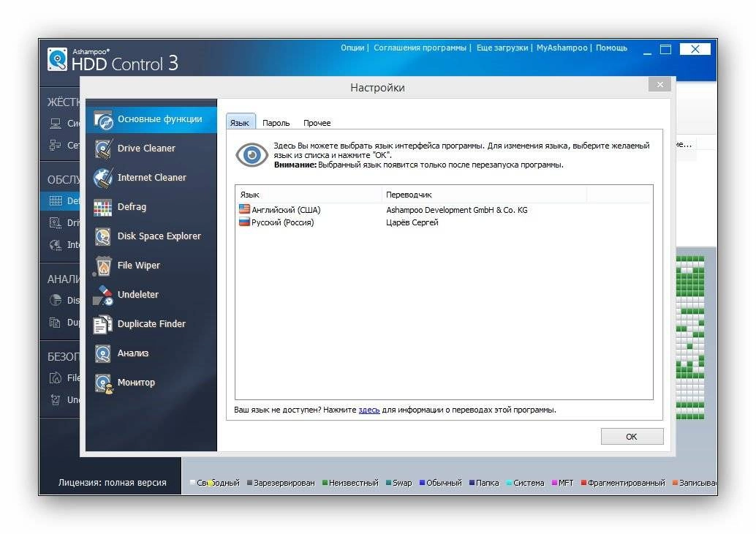This screenshot has width=756, height=534.
Task: Open the Internet Cleaner settings icon
Action: [x=103, y=178]
